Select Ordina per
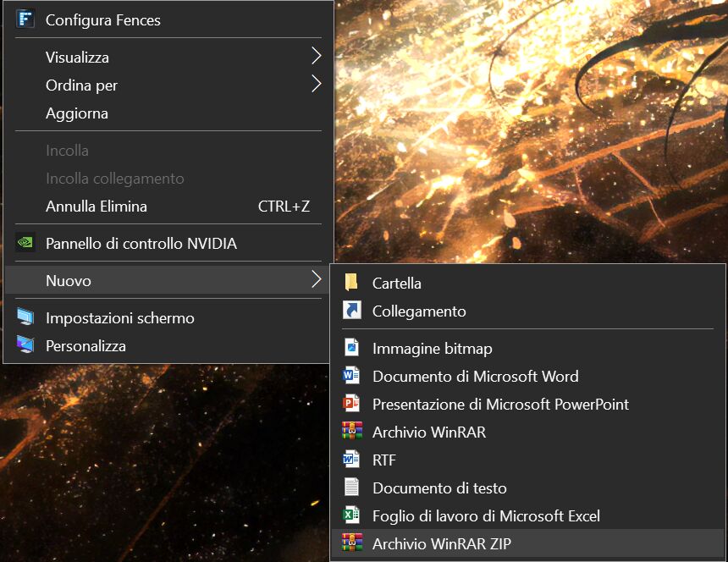Screen dimensions: 728x562 167,85
